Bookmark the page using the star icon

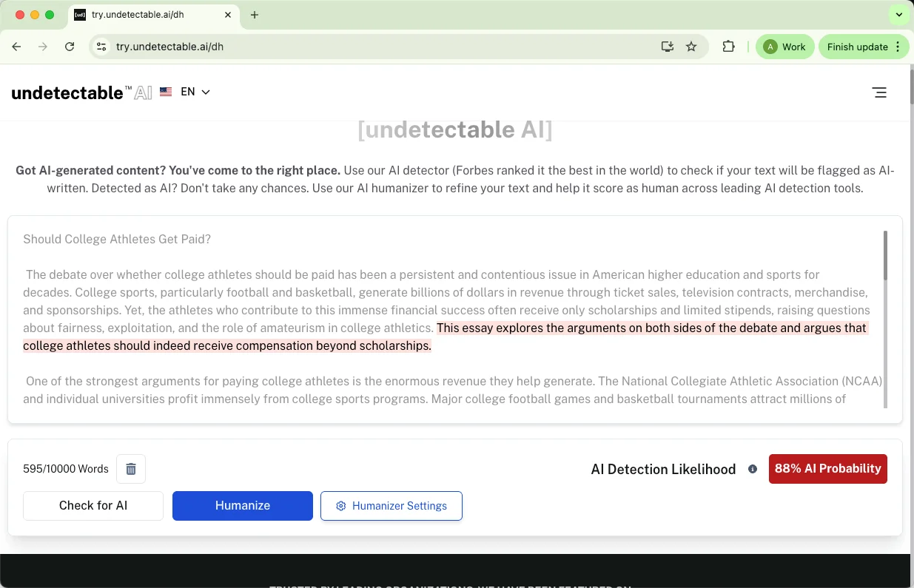pyautogui.click(x=691, y=46)
